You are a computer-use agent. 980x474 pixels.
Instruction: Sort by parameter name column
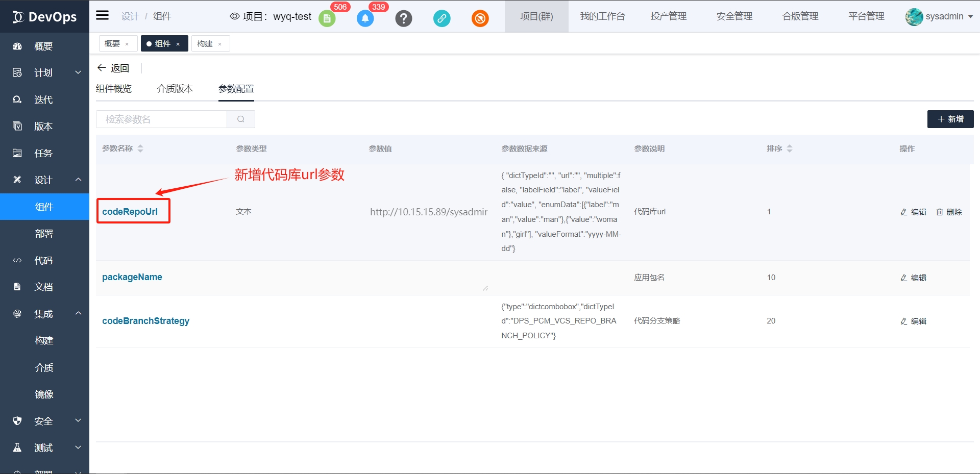pyautogui.click(x=140, y=148)
